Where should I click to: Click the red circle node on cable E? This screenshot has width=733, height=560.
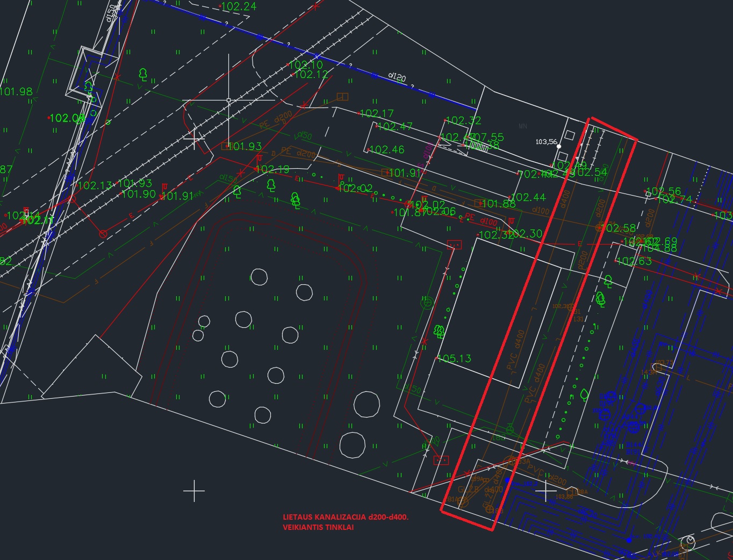103,233
